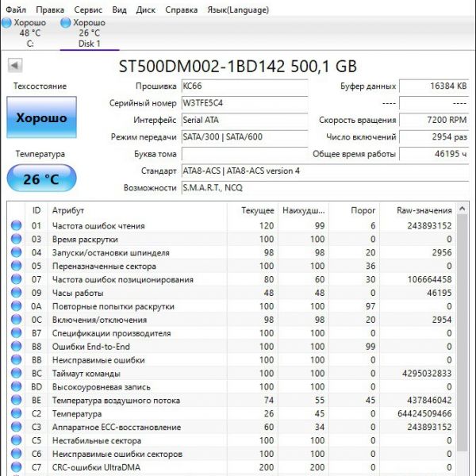Open the Справка menu
Screen dimensions: 476x476
(181, 10)
